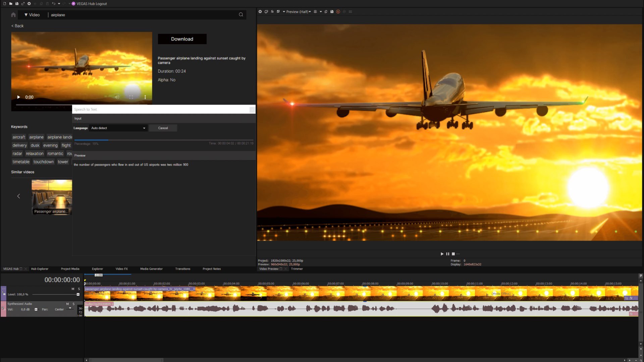Select the Transitions tab
Image resolution: width=644 pixels, height=362 pixels.
coord(183,269)
